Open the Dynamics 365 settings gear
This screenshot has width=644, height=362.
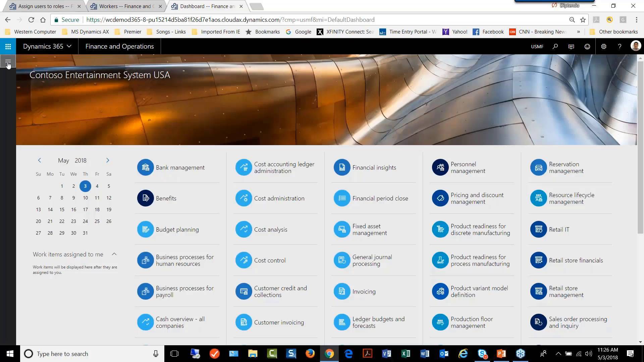click(x=603, y=46)
